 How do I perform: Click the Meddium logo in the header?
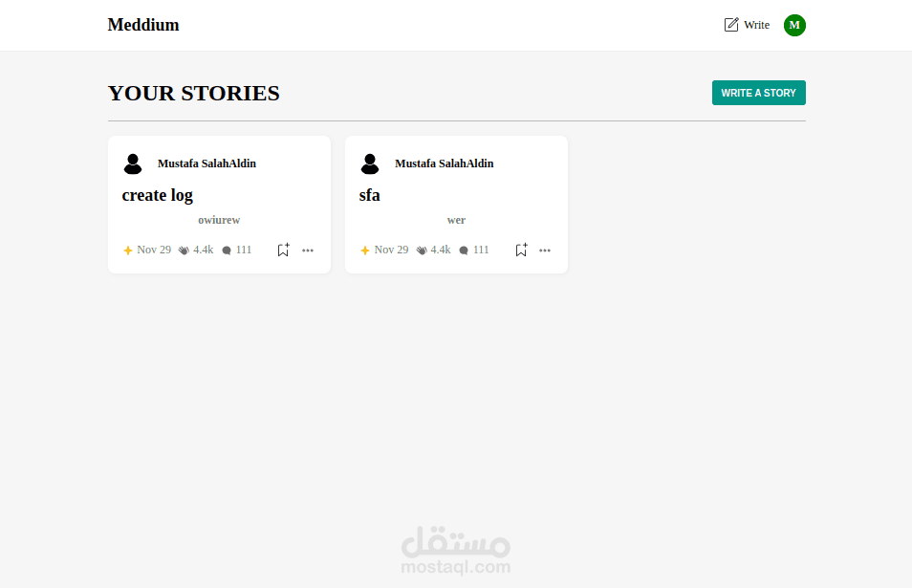tap(143, 25)
